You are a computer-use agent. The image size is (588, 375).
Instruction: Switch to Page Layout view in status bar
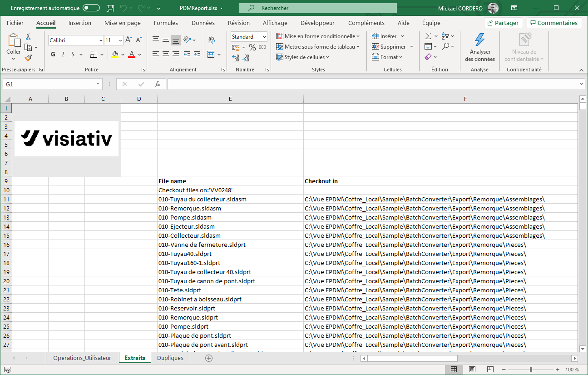(x=472, y=370)
